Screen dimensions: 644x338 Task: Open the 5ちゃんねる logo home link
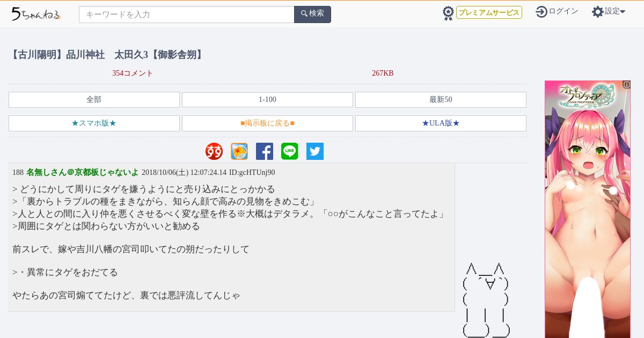(36, 14)
